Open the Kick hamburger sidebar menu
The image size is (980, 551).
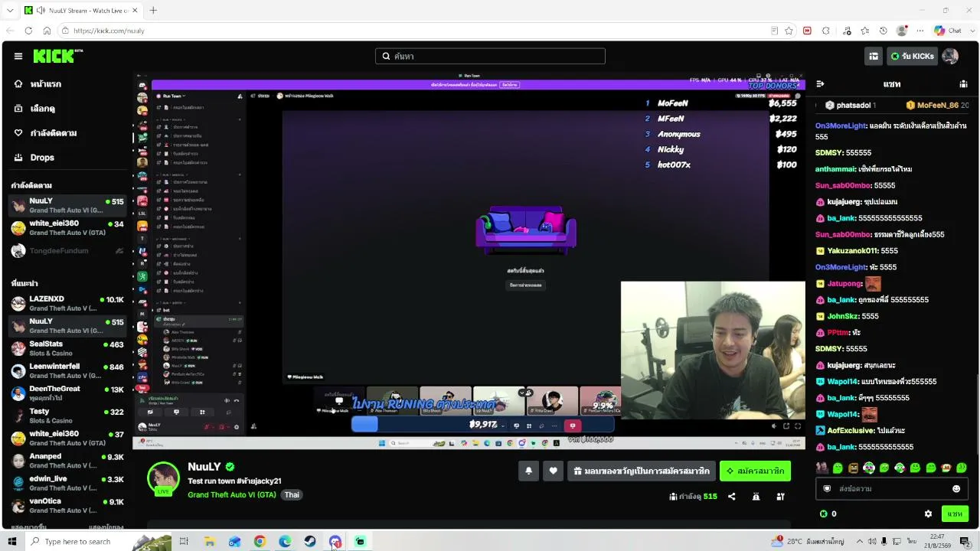(18, 56)
